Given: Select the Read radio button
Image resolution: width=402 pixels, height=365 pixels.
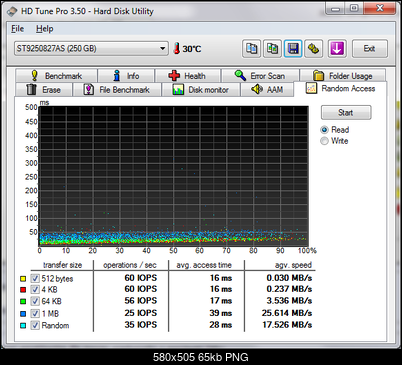Looking at the screenshot, I should point(324,130).
